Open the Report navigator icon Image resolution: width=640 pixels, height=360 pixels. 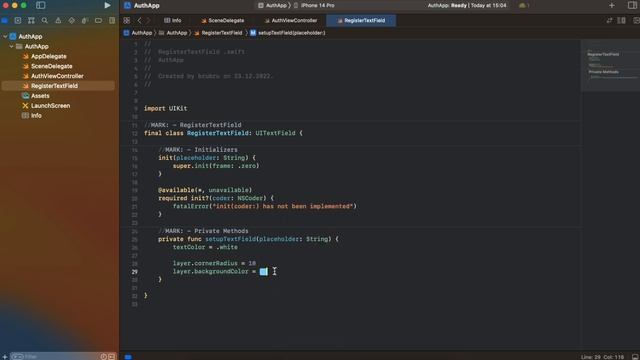[x=112, y=20]
